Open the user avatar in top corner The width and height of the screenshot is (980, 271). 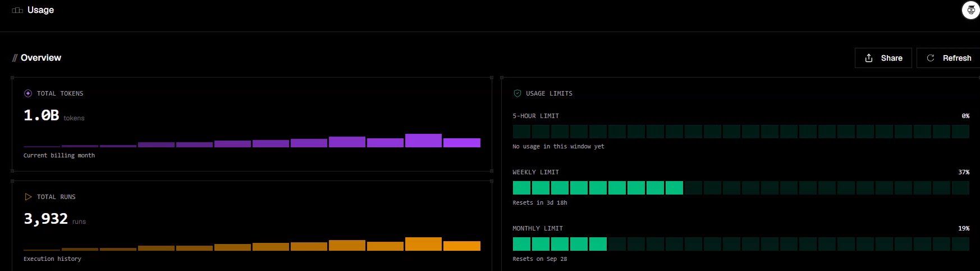971,10
